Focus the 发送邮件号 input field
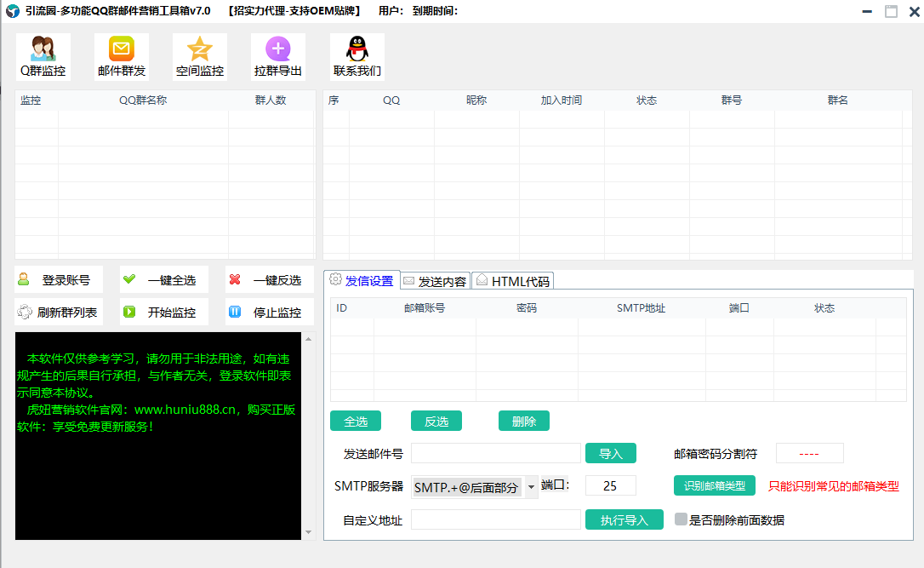 click(x=495, y=453)
